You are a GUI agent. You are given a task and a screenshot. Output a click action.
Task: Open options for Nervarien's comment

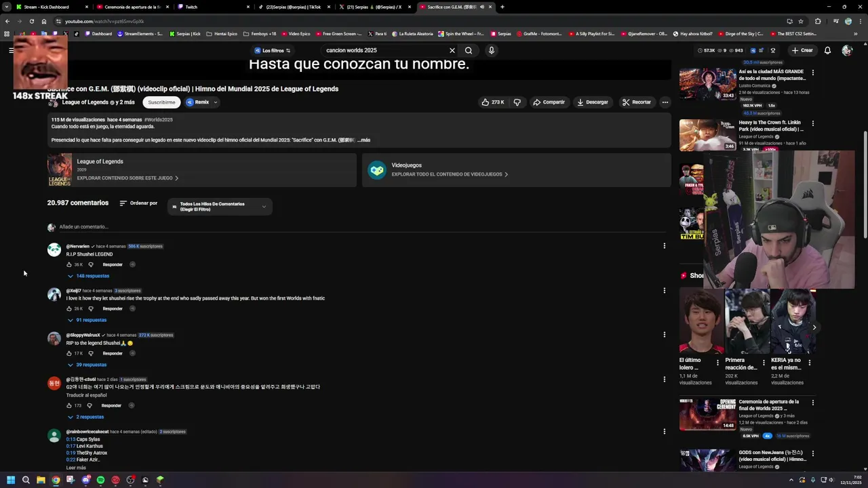[x=664, y=246]
